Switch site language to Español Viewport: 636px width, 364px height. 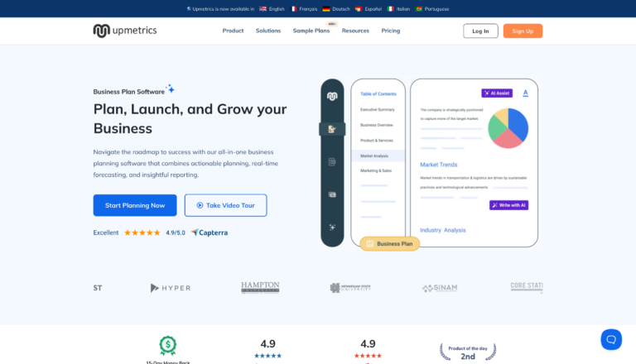pyautogui.click(x=373, y=9)
